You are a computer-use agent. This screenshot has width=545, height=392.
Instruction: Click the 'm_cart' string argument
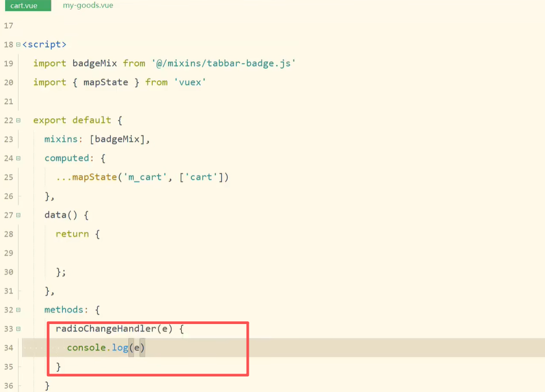coord(145,177)
